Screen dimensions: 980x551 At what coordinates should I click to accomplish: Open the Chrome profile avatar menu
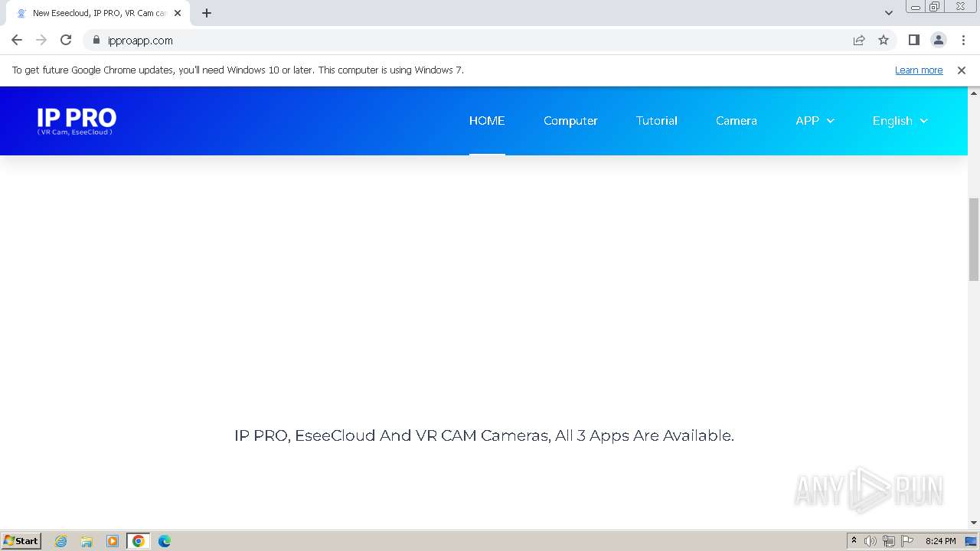click(x=939, y=40)
